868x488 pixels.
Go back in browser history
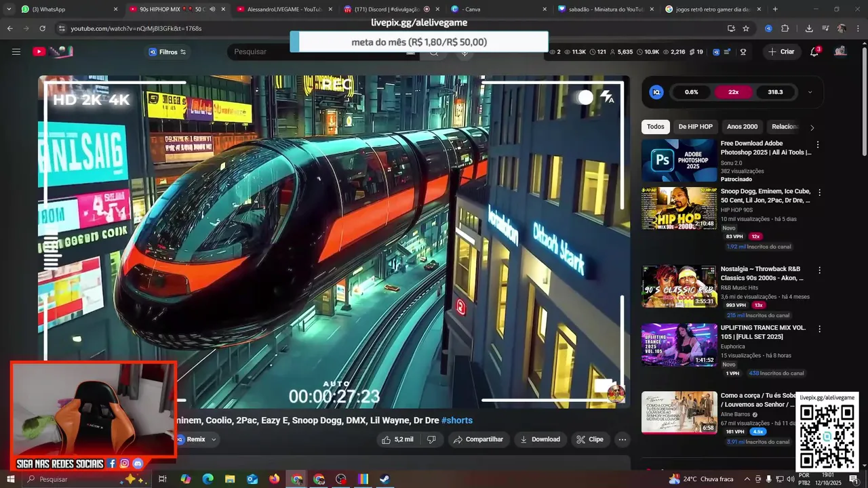pyautogui.click(x=9, y=28)
